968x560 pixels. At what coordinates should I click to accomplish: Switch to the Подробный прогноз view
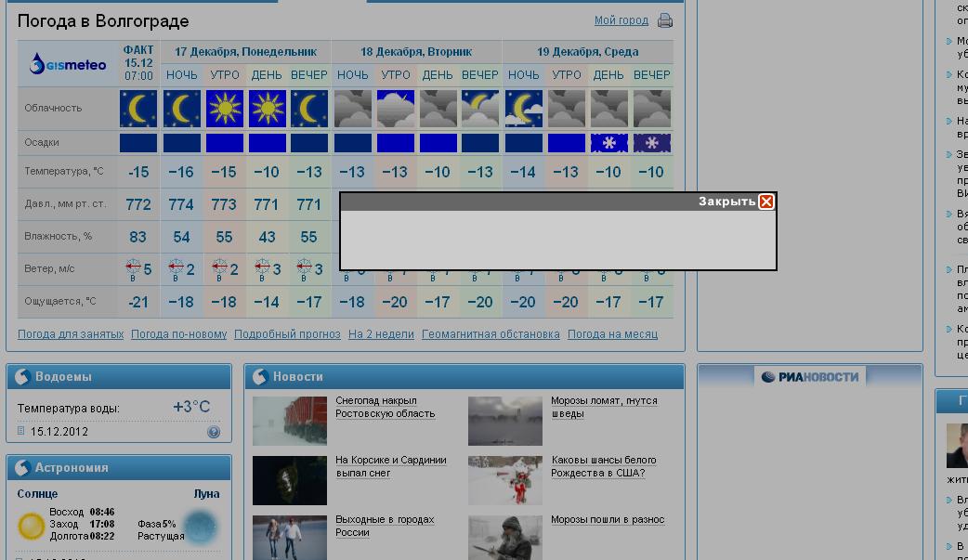point(287,334)
